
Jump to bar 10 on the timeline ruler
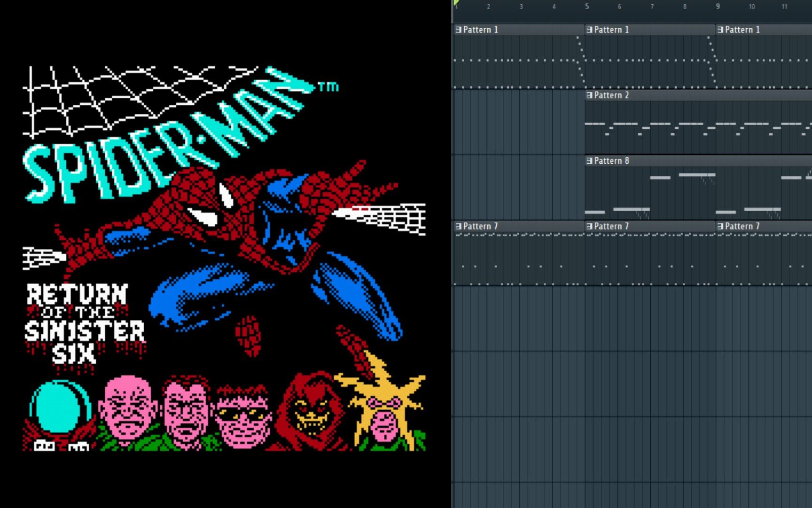tap(752, 7)
